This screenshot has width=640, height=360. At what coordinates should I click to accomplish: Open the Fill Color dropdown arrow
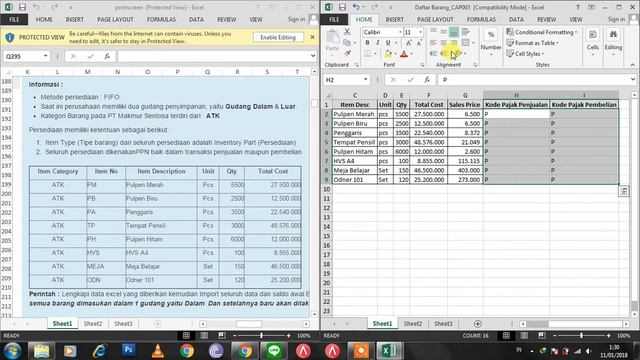coord(396,54)
